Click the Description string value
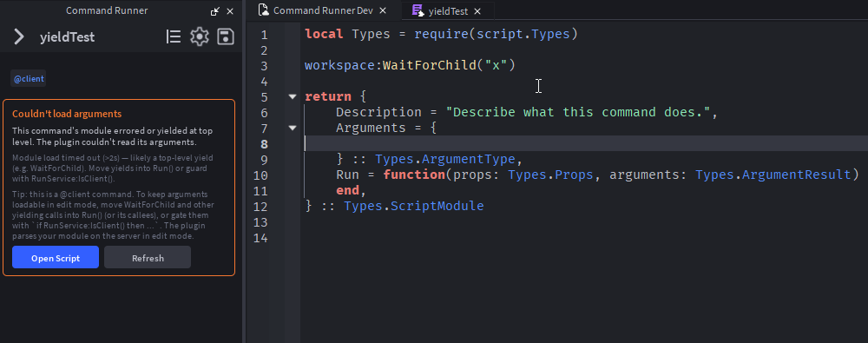Screen dimensions: 868x343 coord(577,112)
